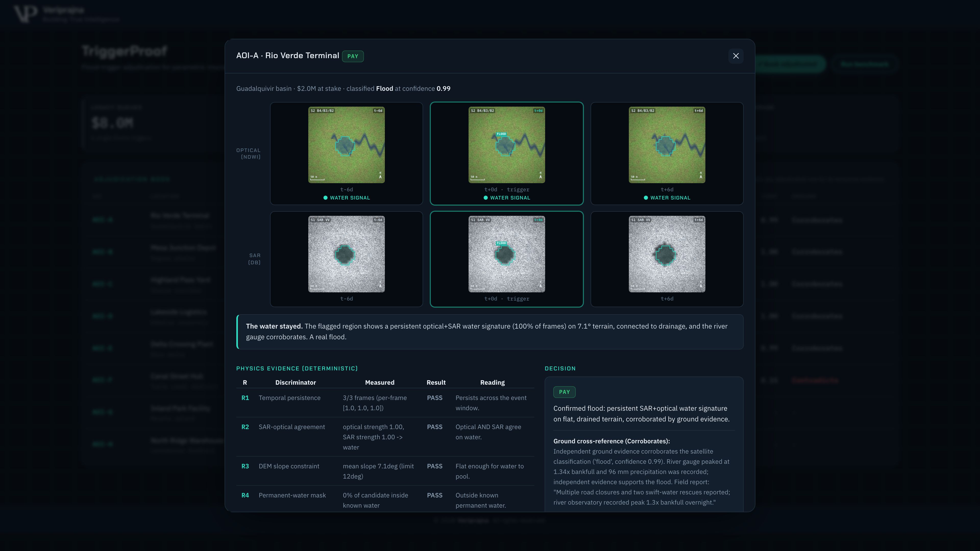980x551 pixels.
Task: Click the 'Permanent-water mask' discriminator cell
Action: pos(292,495)
